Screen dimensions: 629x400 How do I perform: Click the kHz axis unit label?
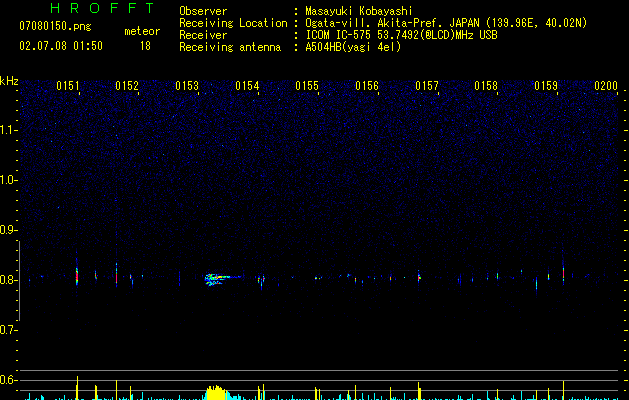(9, 81)
